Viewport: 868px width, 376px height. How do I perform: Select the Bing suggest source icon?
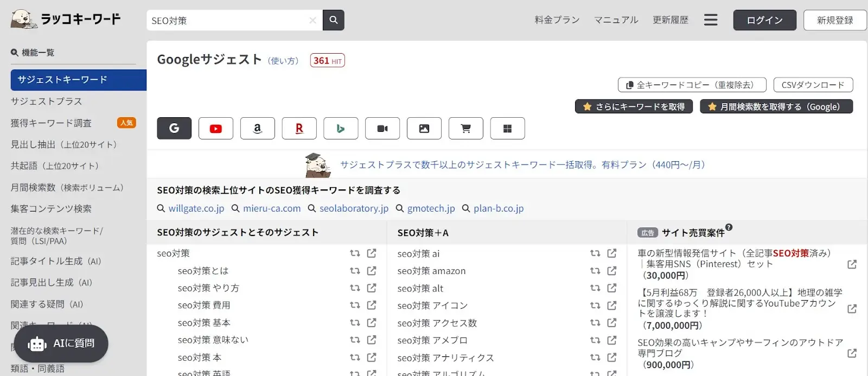[341, 128]
